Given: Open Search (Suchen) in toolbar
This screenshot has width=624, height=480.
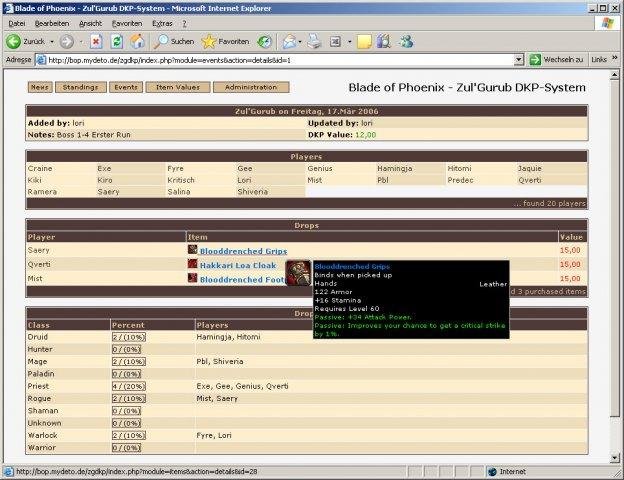Looking at the screenshot, I should click(174, 42).
